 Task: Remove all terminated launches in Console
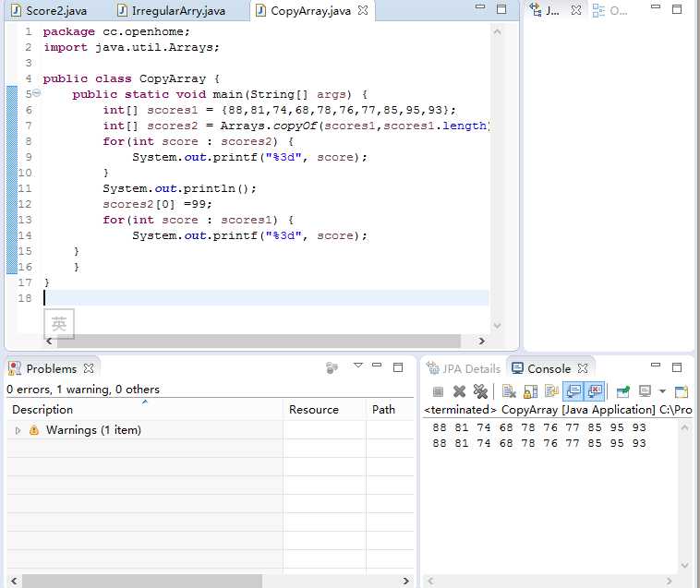pyautogui.click(x=480, y=391)
